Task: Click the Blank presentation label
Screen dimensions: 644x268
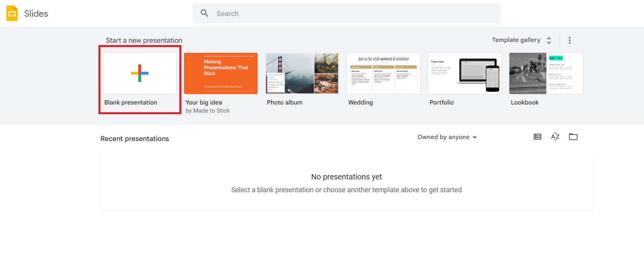Action: click(131, 103)
